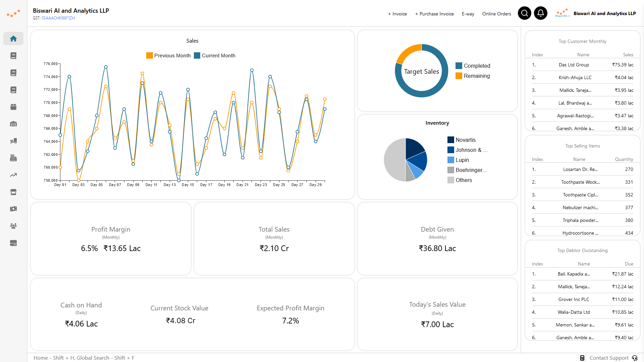Click Expected Profit Margin 7.2% value
Screen dimensions: 644x362
pos(290,321)
